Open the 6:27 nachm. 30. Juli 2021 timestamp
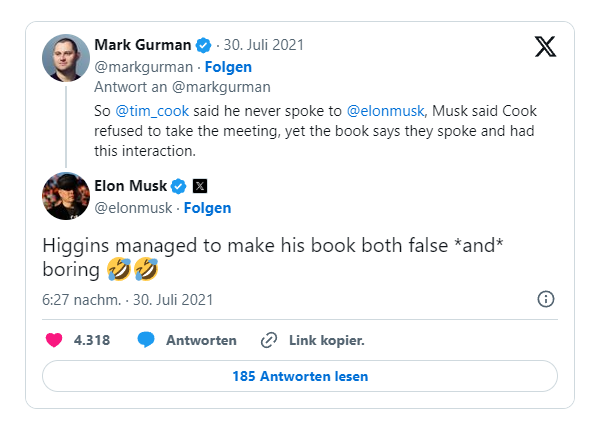This screenshot has height=423, width=606. pyautogui.click(x=127, y=299)
